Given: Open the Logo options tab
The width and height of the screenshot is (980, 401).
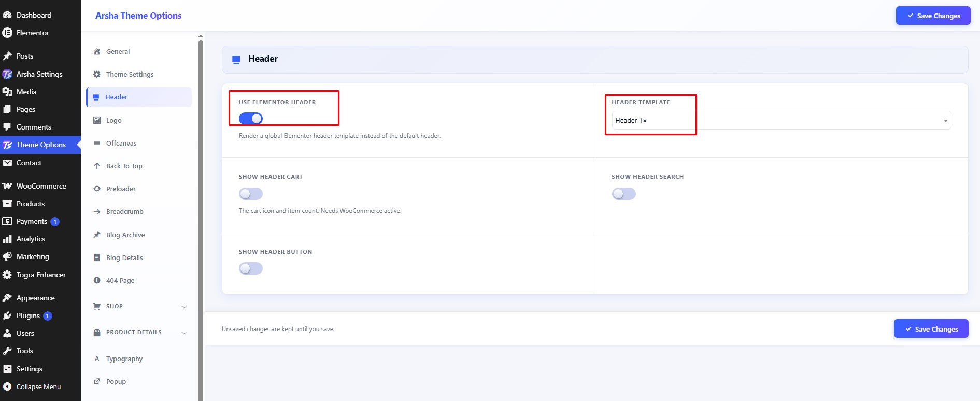Looking at the screenshot, I should (x=139, y=120).
